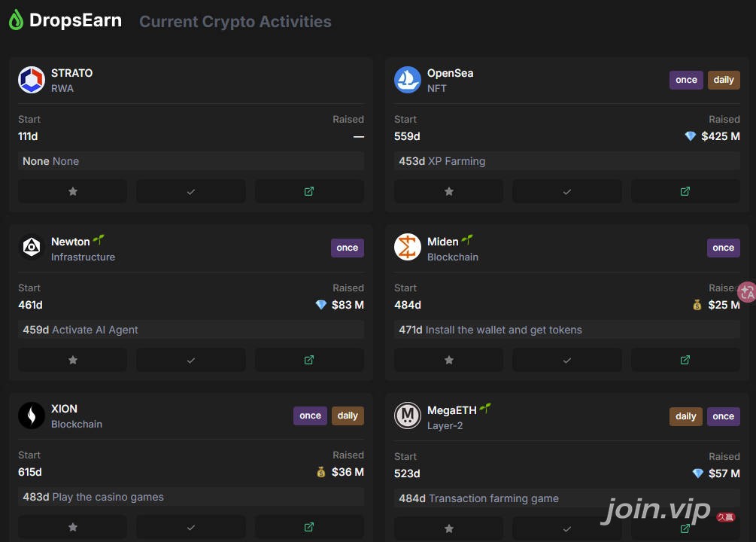
Task: Select the 'daily' tag on XION
Action: (348, 416)
